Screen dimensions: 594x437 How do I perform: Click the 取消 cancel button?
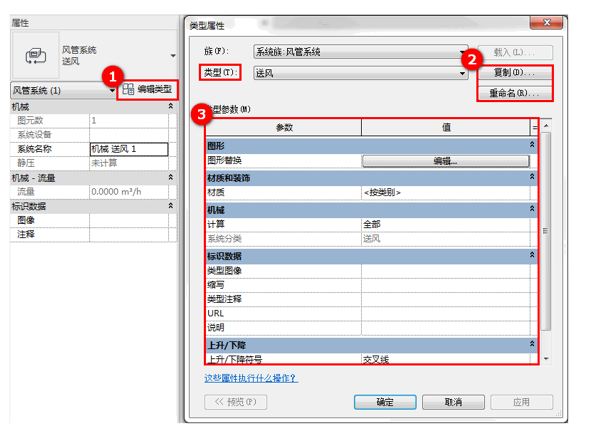[x=453, y=402]
